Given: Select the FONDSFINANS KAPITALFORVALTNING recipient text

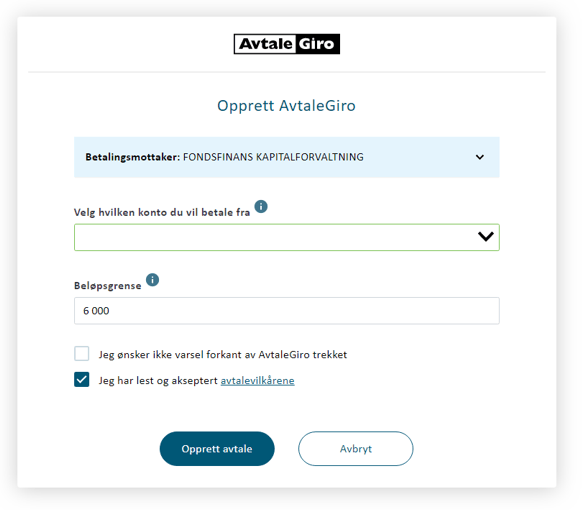Looking at the screenshot, I should (x=273, y=157).
